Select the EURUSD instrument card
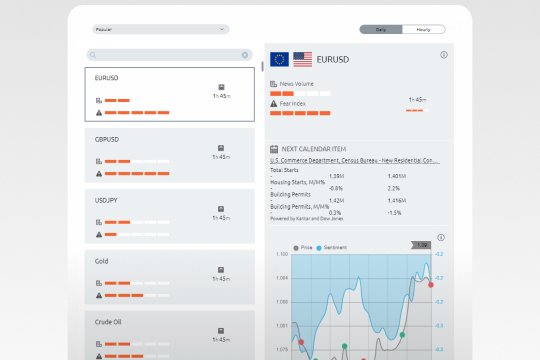540x360 pixels. [170, 94]
